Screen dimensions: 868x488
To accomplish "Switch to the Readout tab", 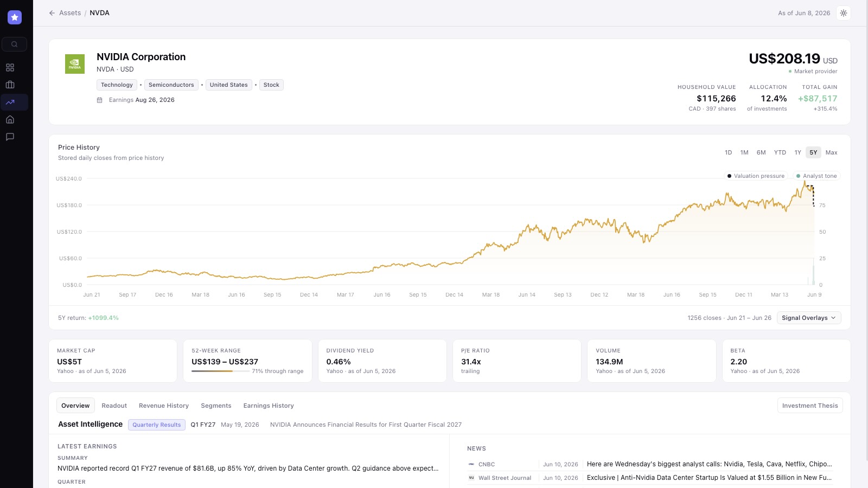I will [x=114, y=406].
